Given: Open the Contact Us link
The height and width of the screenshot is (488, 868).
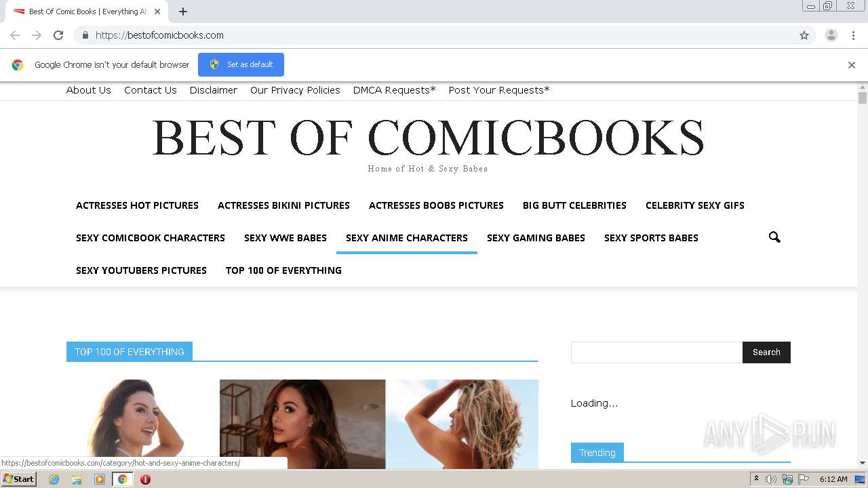Looking at the screenshot, I should [151, 90].
